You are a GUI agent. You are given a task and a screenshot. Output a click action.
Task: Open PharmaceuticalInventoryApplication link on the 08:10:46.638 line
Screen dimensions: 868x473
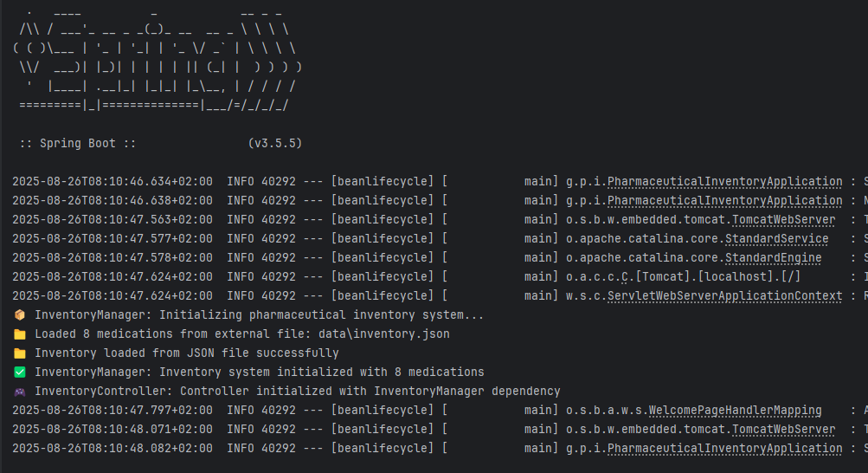coord(724,201)
